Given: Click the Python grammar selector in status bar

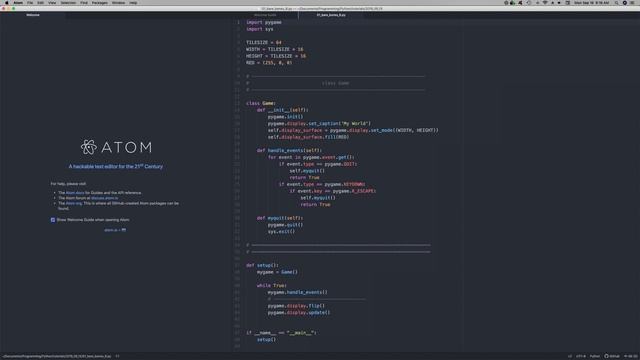Looking at the screenshot, I should tap(595, 356).
